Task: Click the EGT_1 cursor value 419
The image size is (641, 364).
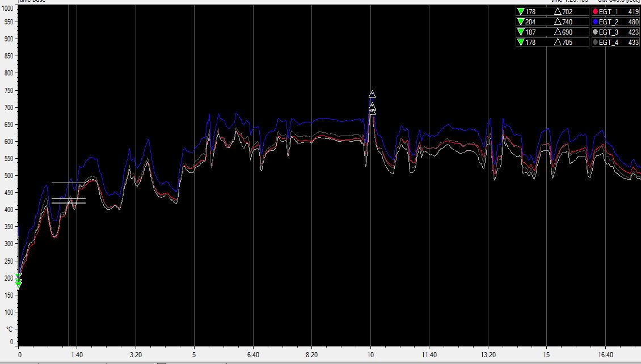Action: click(633, 12)
